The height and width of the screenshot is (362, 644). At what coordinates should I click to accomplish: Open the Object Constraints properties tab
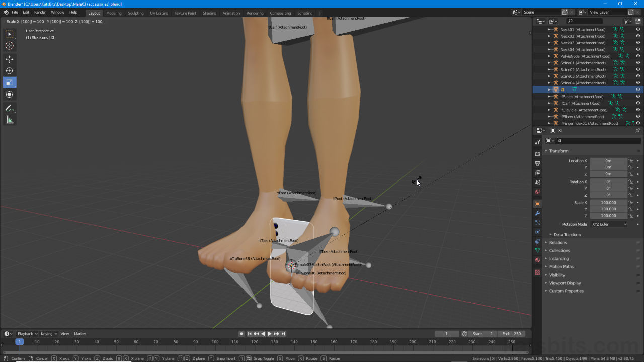(x=537, y=241)
